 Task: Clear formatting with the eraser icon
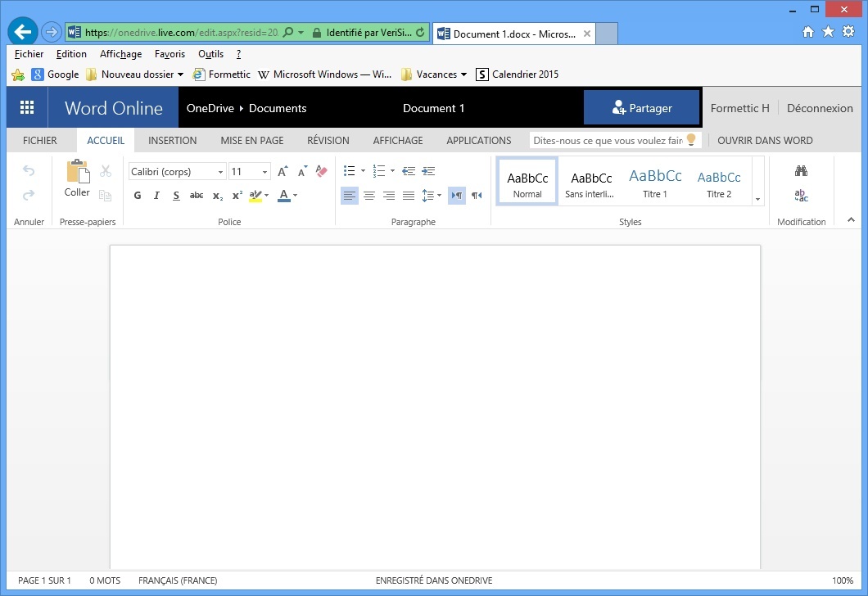[321, 171]
